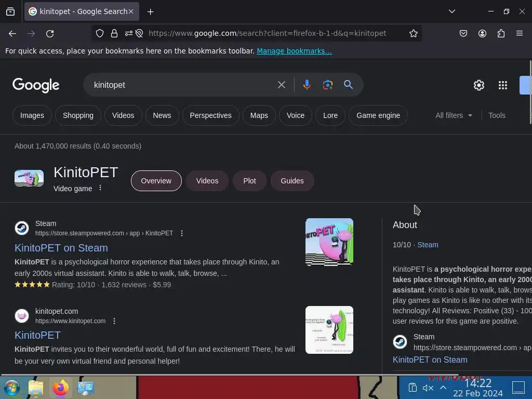Click the KinitoPET knowledge panel thumbnail
Viewport: 532px width, 399px height.
(x=29, y=178)
